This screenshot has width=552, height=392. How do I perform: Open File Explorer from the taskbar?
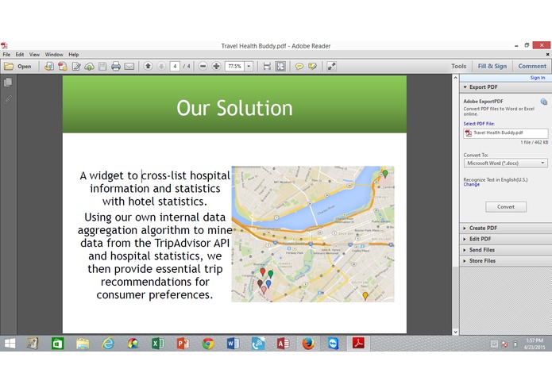pos(83,343)
